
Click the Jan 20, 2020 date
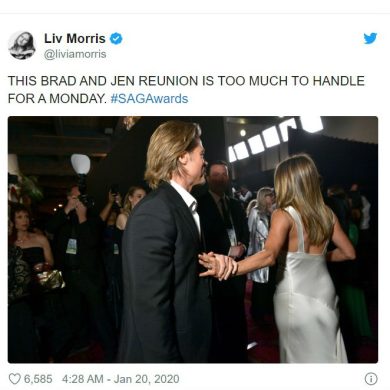tap(146, 379)
